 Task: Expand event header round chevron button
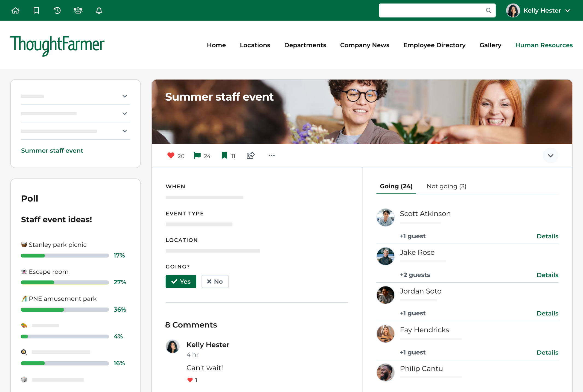point(550,156)
